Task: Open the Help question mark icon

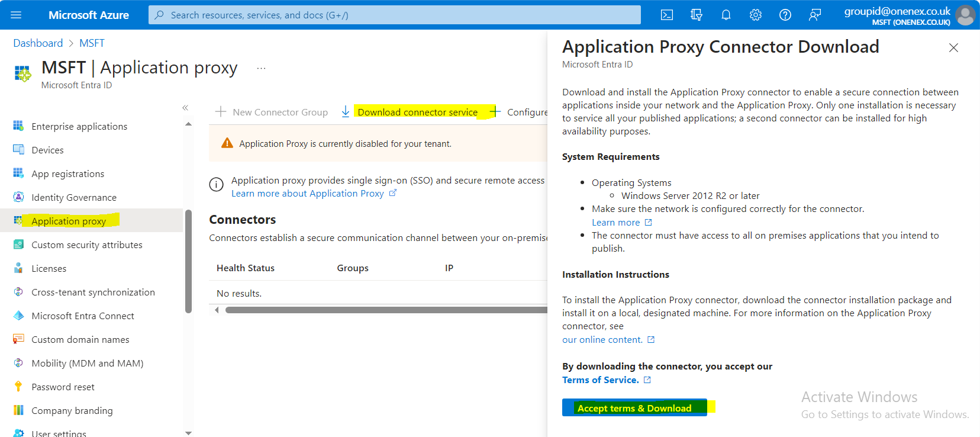Action: point(785,15)
